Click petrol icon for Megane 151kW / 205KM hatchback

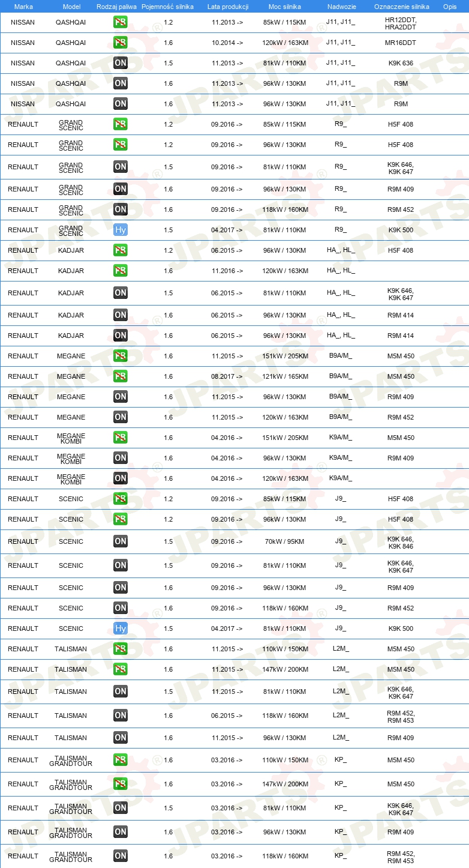121,356
